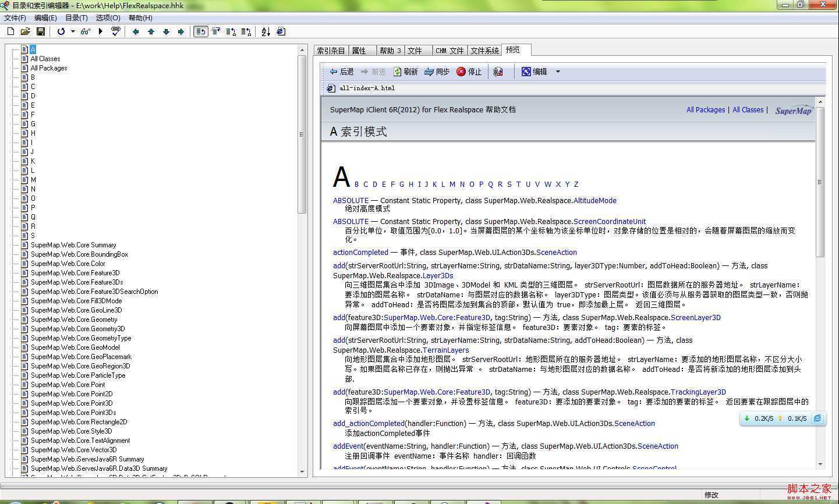This screenshot has height=504, width=839.
Task: Open the Layer3Ds link
Action: point(438,275)
